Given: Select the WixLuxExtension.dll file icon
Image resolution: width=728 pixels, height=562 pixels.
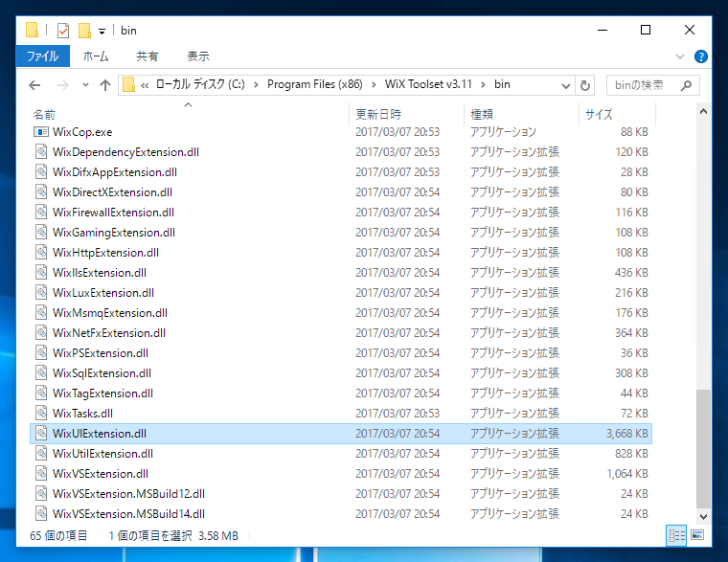Looking at the screenshot, I should [41, 293].
